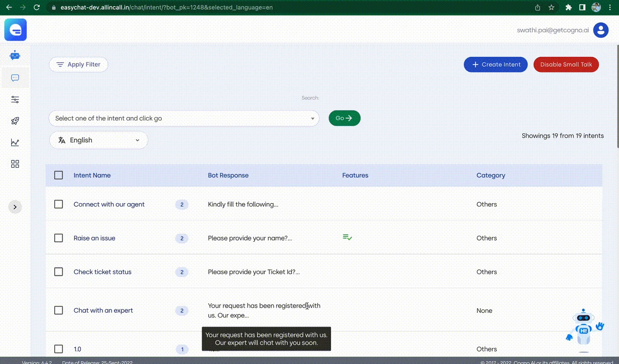Open the user profile avatar icon
Screen dimensions: 619x364
pyautogui.click(x=600, y=30)
